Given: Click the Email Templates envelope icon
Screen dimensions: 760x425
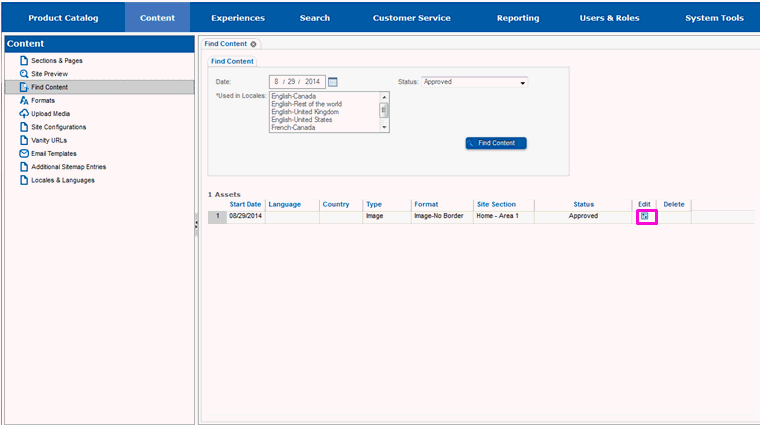Looking at the screenshot, I should 24,153.
